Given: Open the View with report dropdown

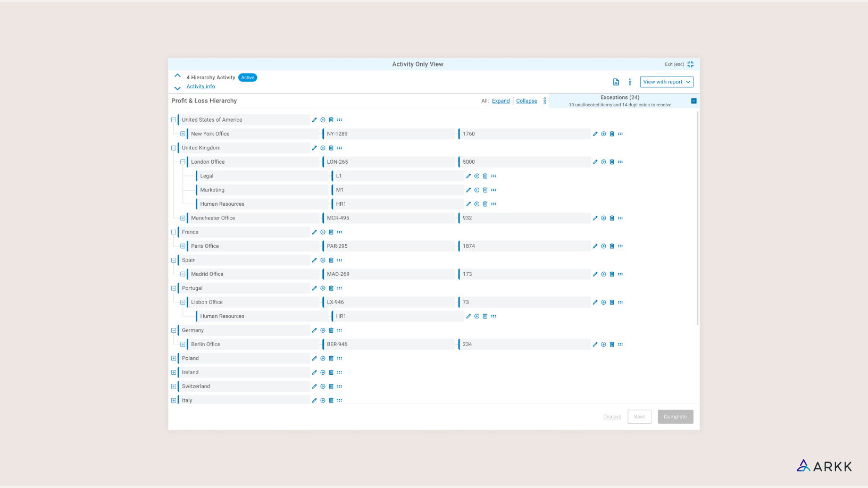Looking at the screenshot, I should (x=666, y=82).
